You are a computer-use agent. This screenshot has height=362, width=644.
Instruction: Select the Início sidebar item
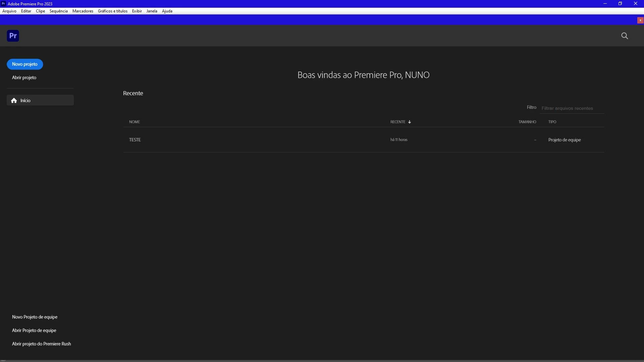(x=40, y=100)
